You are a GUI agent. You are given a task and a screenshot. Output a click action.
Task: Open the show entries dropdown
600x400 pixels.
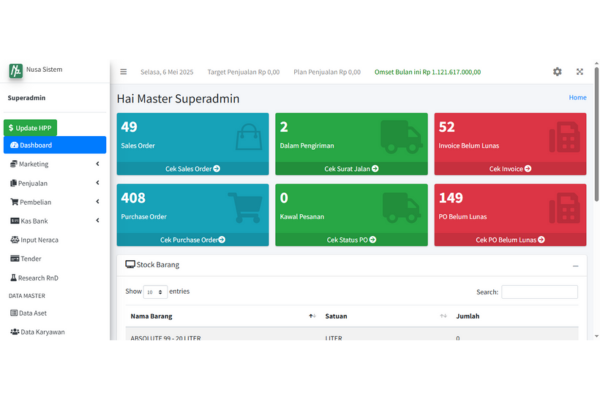point(154,292)
